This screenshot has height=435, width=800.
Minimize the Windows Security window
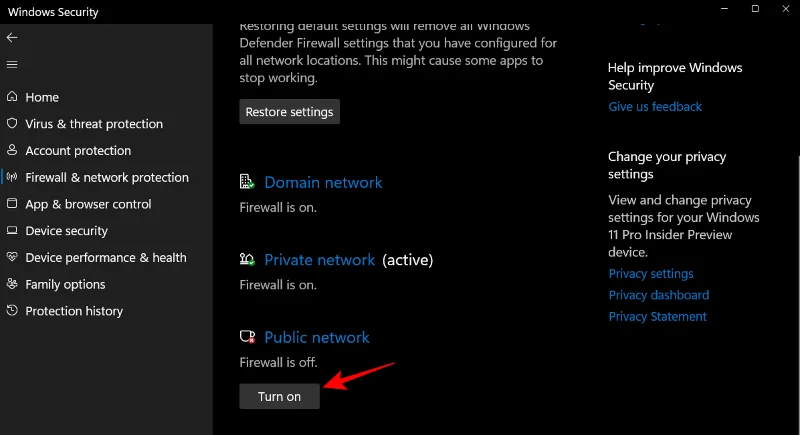724,9
